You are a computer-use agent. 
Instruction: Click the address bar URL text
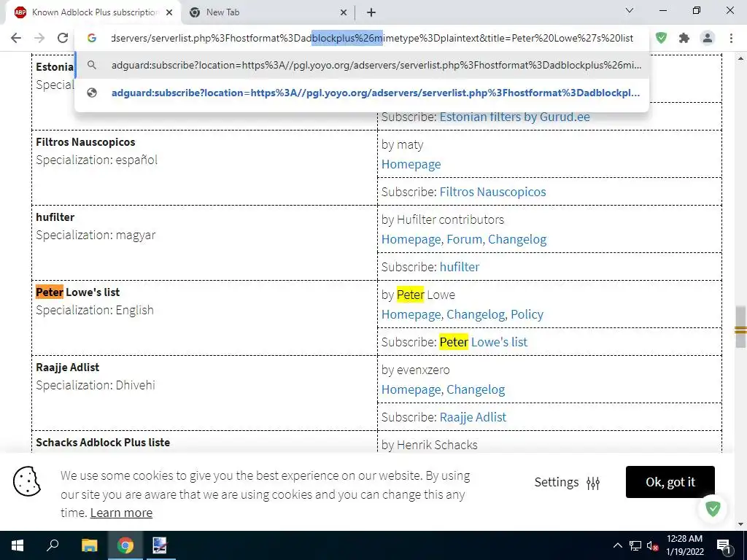372,38
